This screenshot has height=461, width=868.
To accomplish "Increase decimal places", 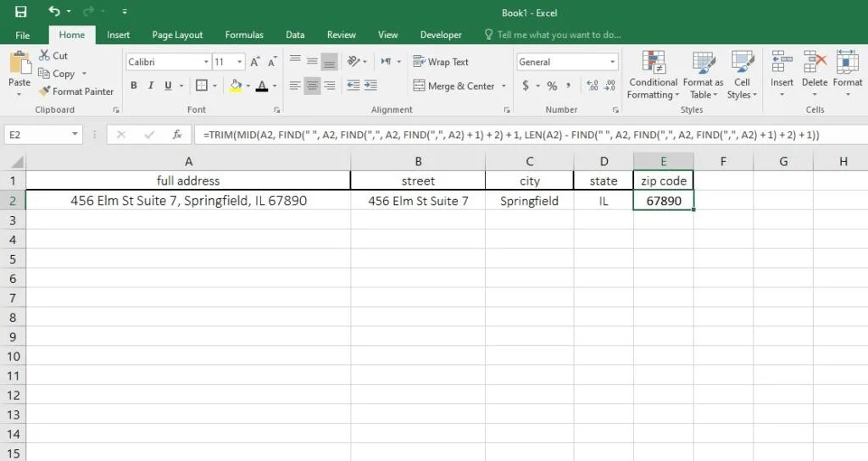I will click(x=593, y=86).
